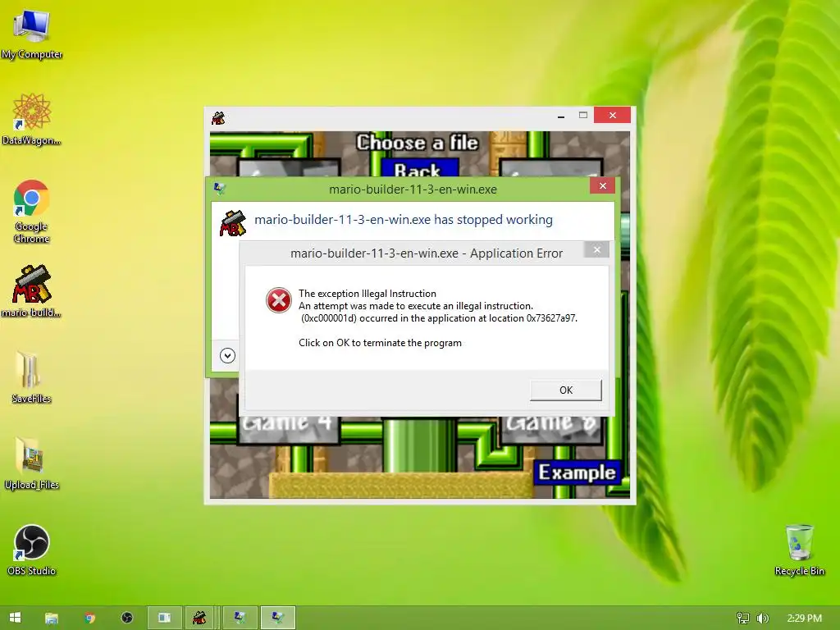Click 'The exception Illegal Instruction' text
The image size is (840, 630).
pyautogui.click(x=367, y=294)
